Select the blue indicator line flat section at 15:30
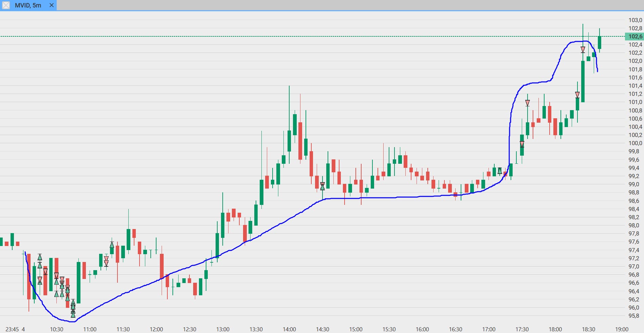The height and width of the screenshot is (333, 644). click(x=389, y=197)
